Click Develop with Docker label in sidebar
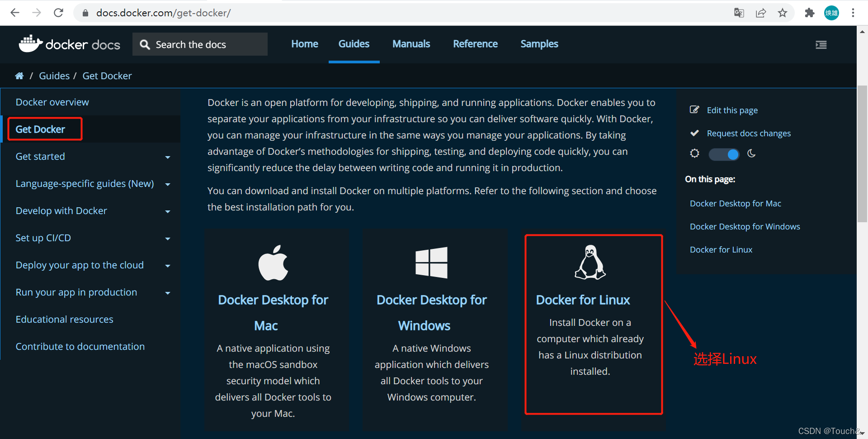Image resolution: width=868 pixels, height=439 pixels. click(x=61, y=210)
